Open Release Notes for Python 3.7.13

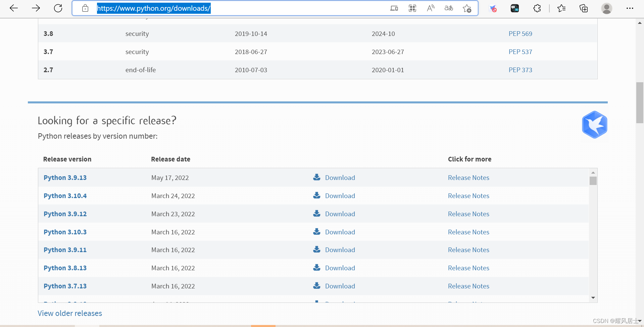coord(468,286)
